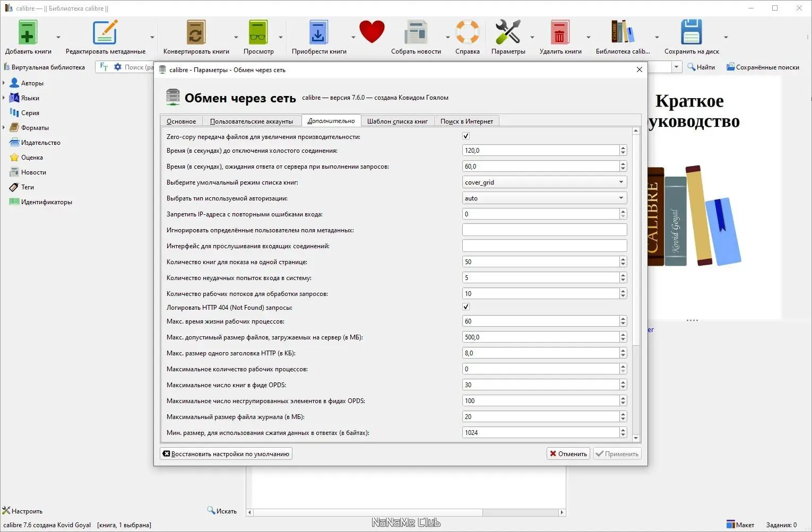The width and height of the screenshot is (812, 532).
Task: Close the Parameters dialog with X
Action: point(639,69)
